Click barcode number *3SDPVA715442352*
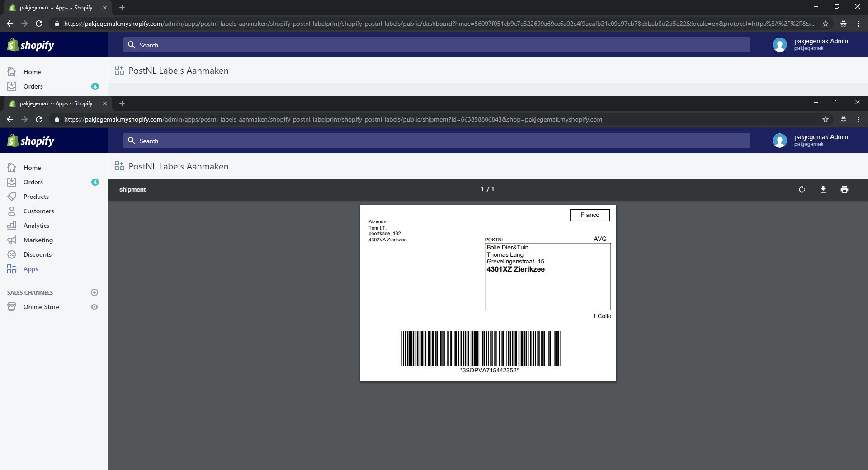Image resolution: width=868 pixels, height=470 pixels. tap(489, 370)
